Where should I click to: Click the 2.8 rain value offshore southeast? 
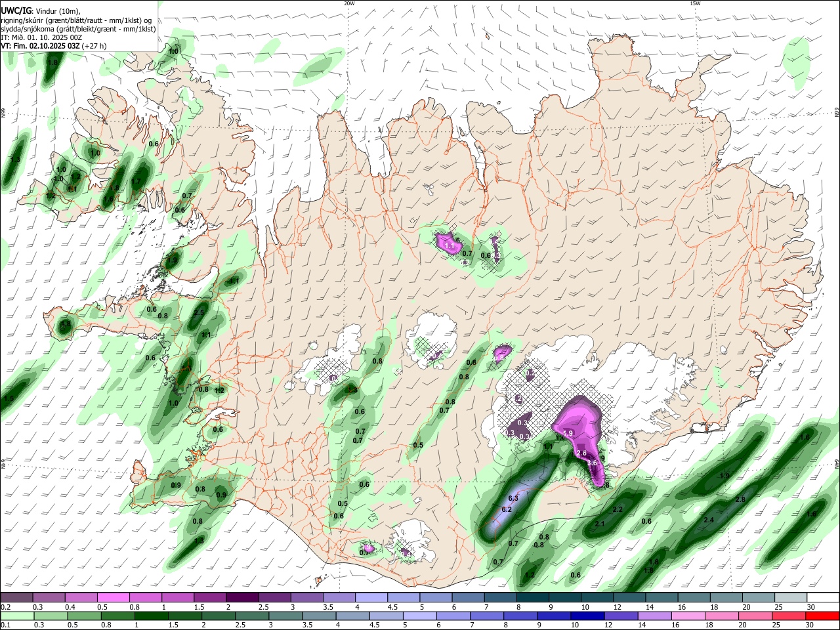[x=740, y=499]
